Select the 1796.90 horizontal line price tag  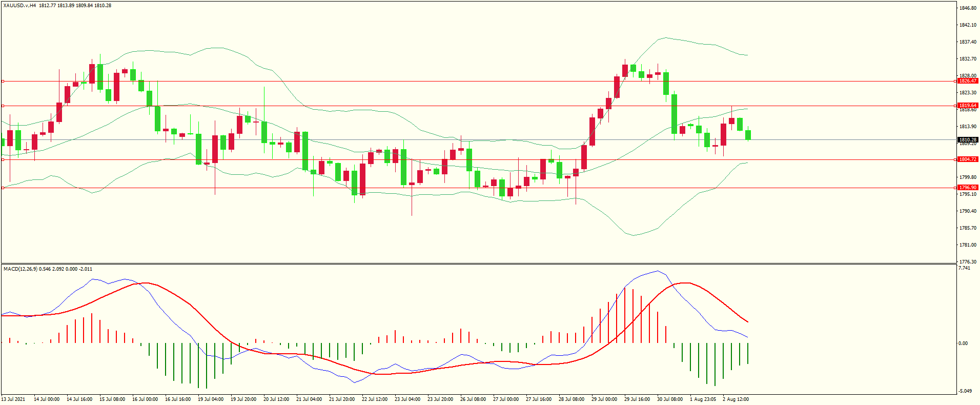tap(968, 188)
